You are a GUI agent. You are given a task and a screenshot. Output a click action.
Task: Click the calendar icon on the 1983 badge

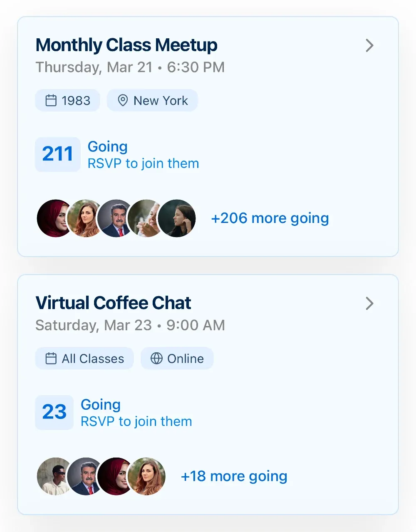point(50,100)
